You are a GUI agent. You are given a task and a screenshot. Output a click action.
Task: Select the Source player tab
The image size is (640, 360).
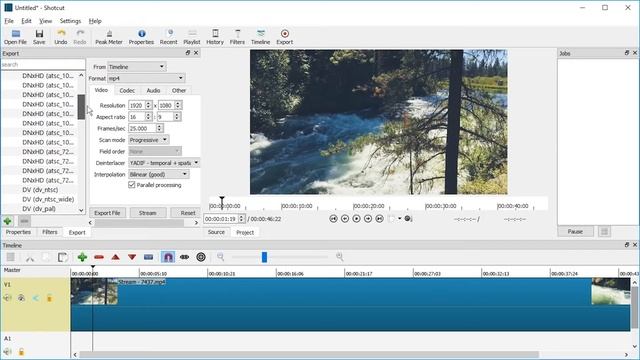click(x=216, y=232)
